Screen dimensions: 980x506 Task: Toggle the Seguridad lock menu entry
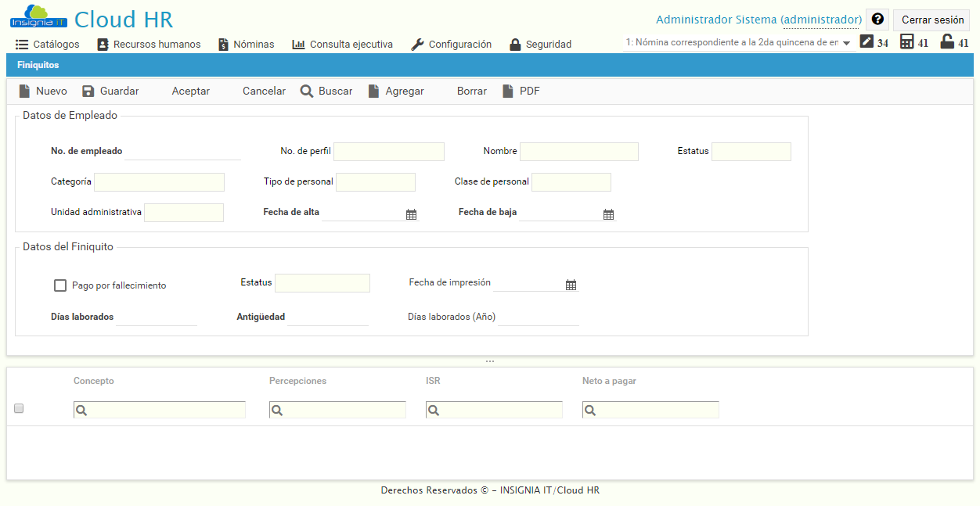[517, 45]
